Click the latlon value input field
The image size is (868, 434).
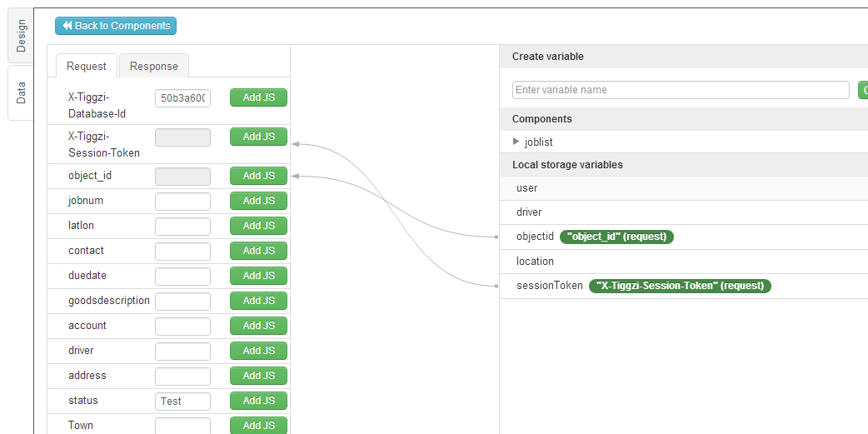[x=182, y=227]
